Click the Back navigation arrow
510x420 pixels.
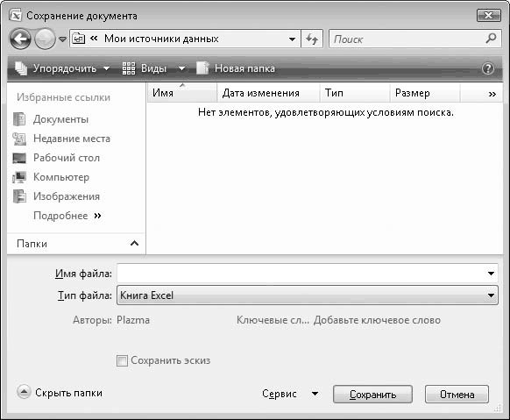(x=20, y=39)
